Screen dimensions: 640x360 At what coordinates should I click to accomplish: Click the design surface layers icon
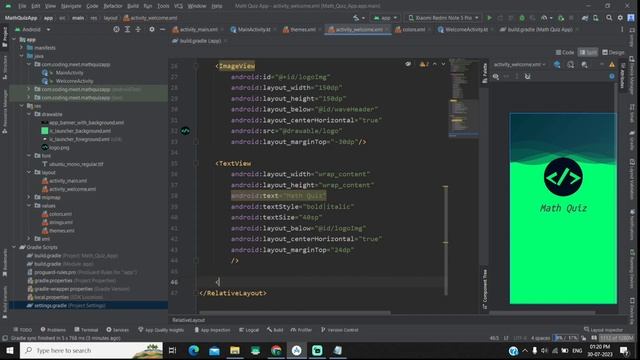tap(557, 64)
